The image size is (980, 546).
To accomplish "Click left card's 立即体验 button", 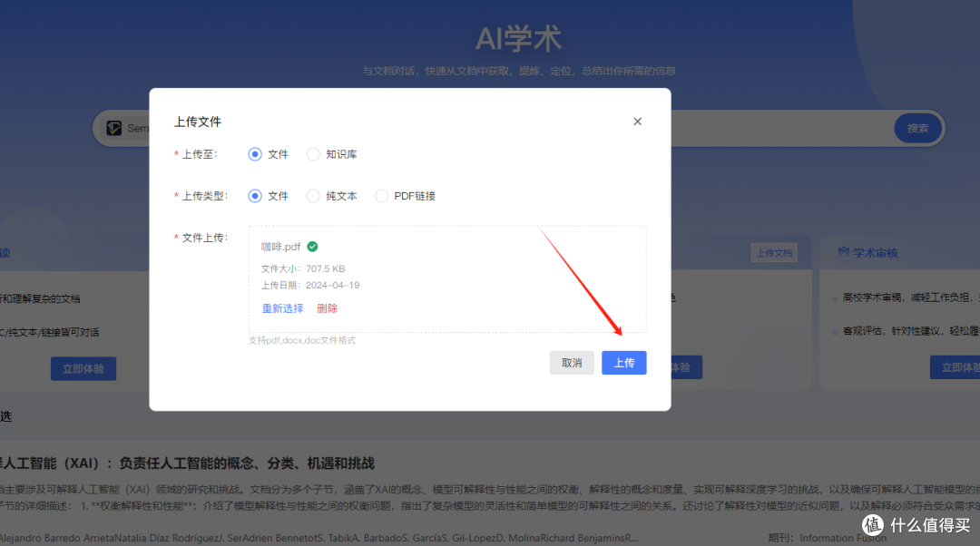I will [83, 369].
